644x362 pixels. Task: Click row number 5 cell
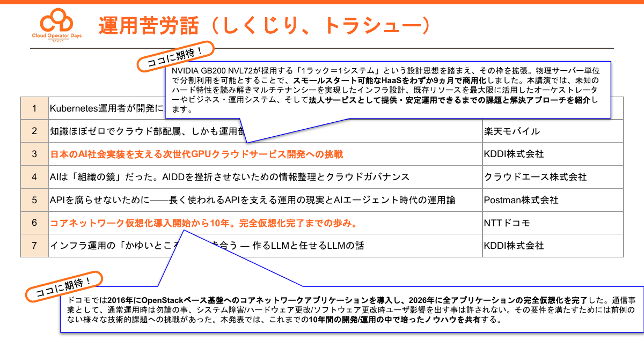pyautogui.click(x=34, y=200)
